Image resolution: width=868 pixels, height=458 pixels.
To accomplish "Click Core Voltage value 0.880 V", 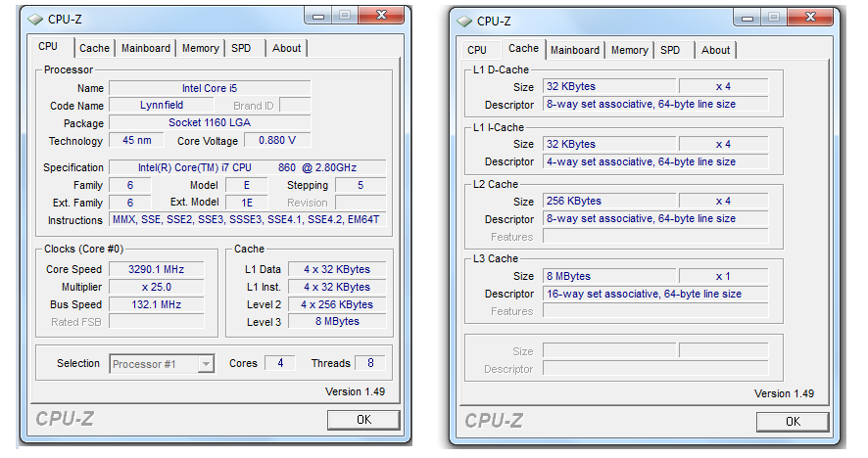I will point(277,141).
